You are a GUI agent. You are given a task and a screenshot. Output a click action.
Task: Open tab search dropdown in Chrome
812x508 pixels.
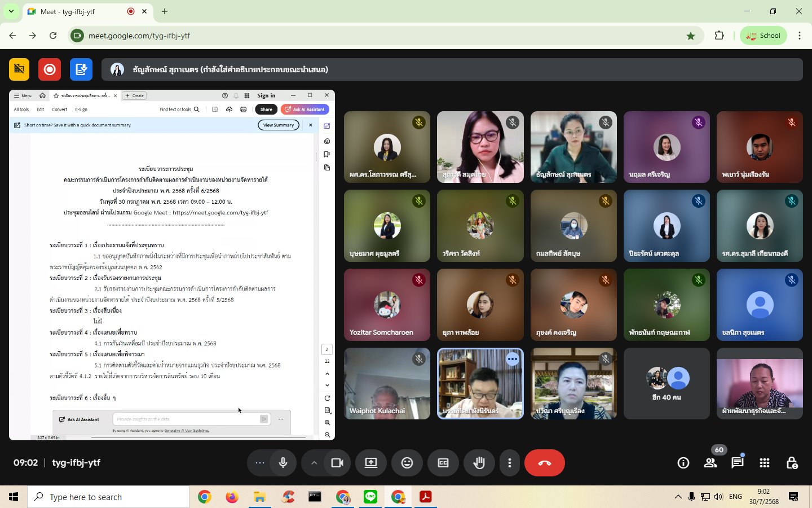pos(11,11)
